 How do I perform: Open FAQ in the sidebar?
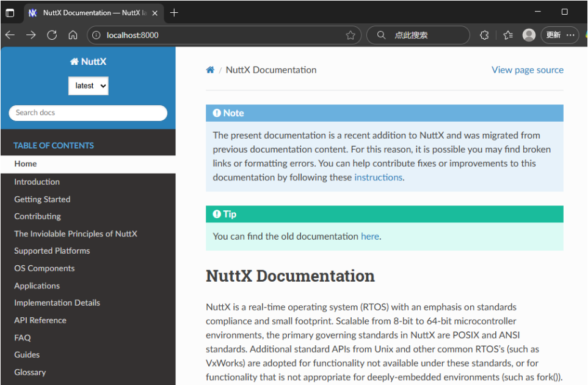(23, 338)
